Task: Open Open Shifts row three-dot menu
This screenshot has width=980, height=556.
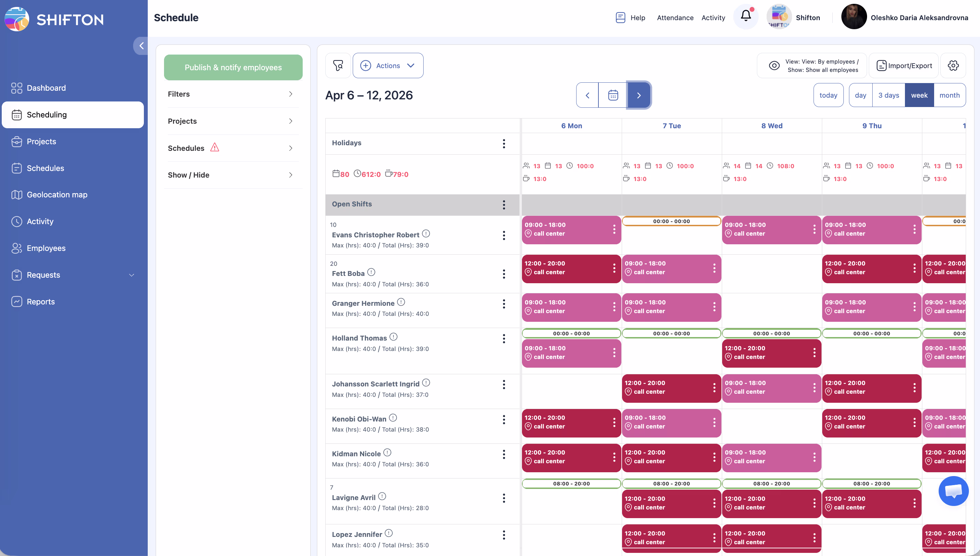Action: click(x=504, y=205)
